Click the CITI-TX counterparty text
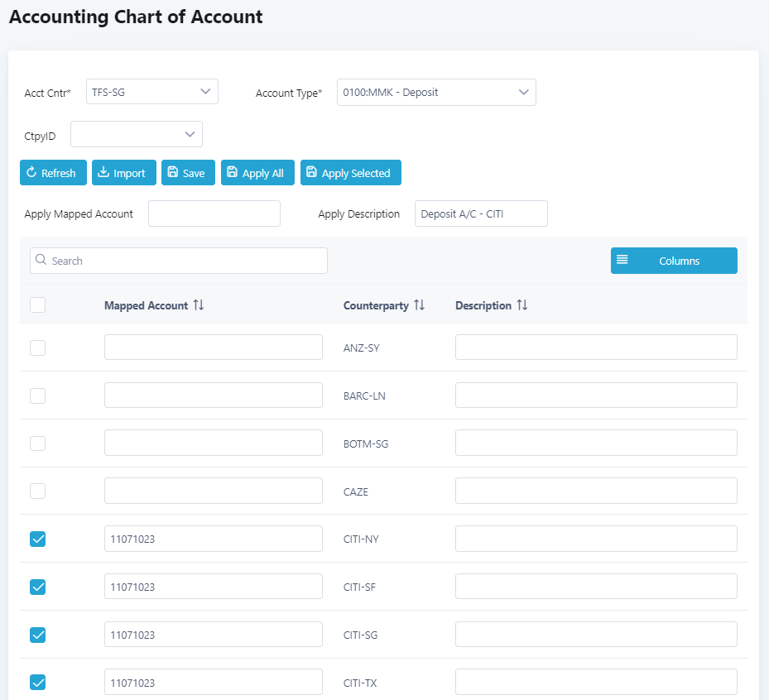 360,683
